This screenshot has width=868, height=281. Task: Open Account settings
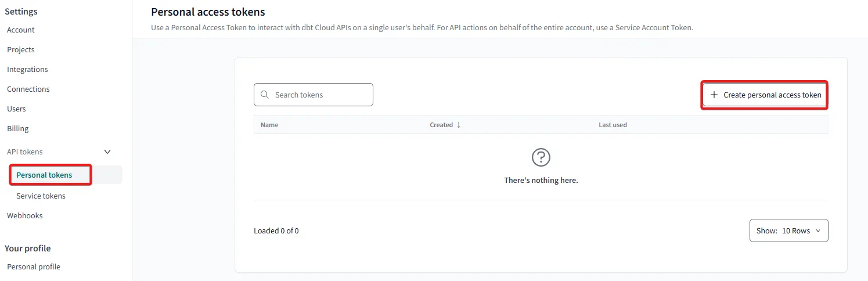(21, 30)
